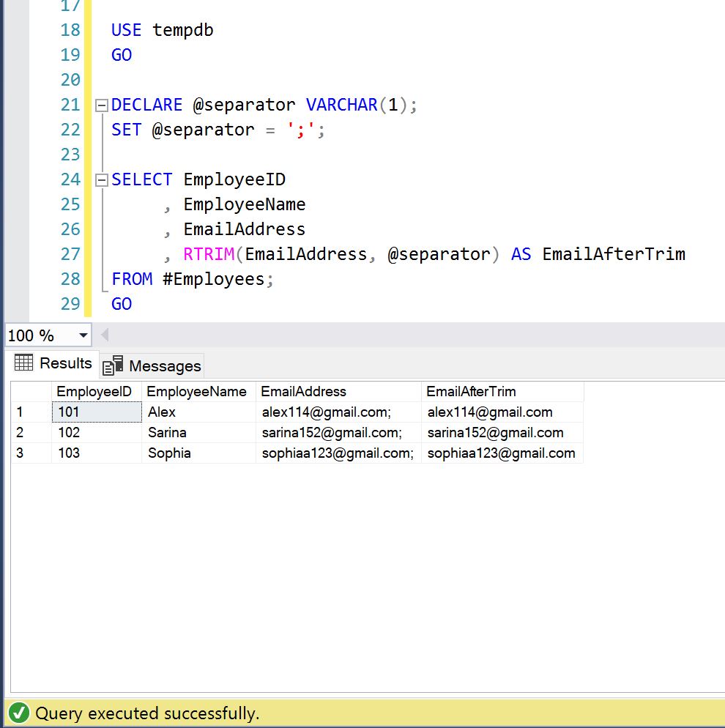
Task: Click the cell containing Sarina
Action: point(167,433)
